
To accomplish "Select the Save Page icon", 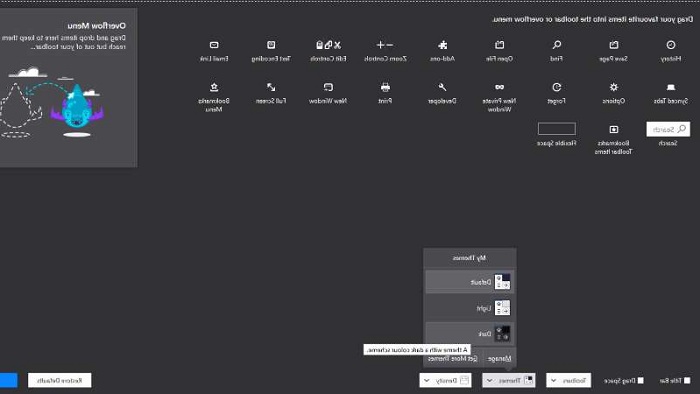I will click(x=614, y=45).
